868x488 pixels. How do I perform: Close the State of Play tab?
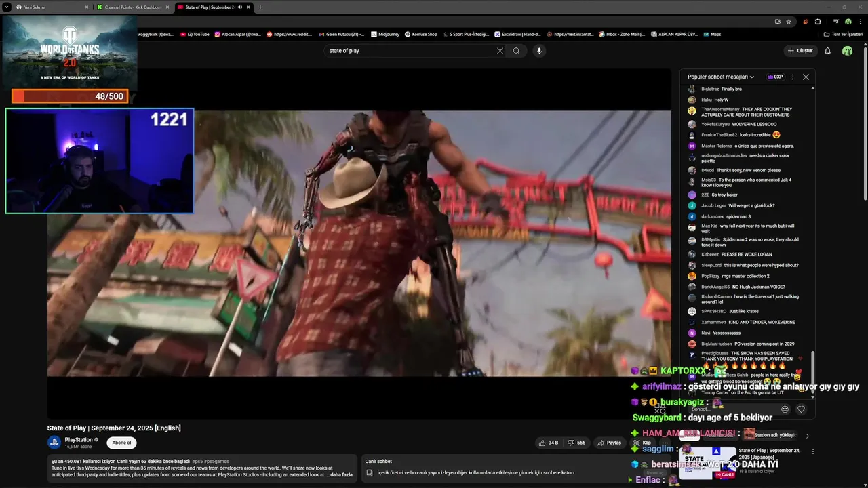pos(249,7)
